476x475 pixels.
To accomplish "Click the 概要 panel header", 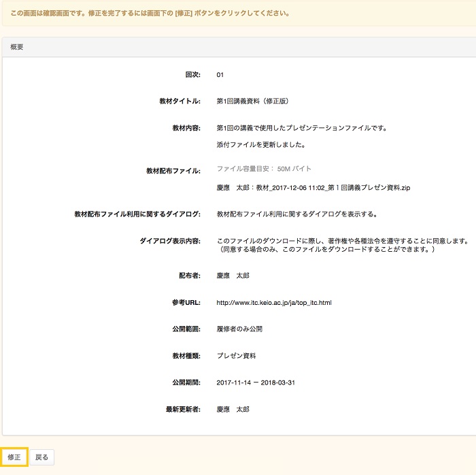I will tap(18, 47).
